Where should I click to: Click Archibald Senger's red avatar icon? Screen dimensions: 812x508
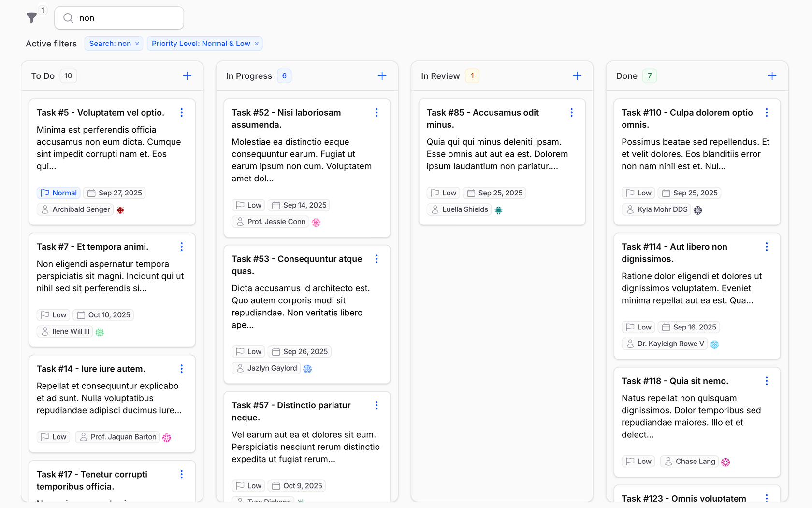(x=120, y=210)
